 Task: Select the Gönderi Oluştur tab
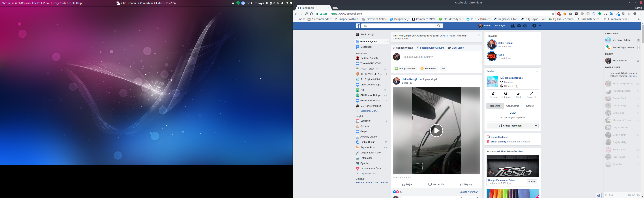pos(402,48)
